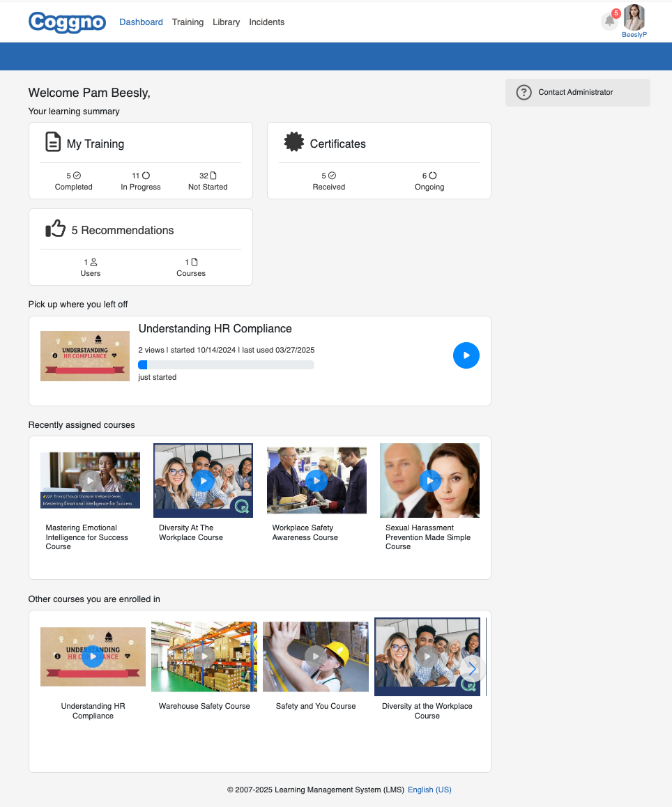Click the Completed checkmark icon in My Training
Image resolution: width=672 pixels, height=807 pixels.
pyautogui.click(x=77, y=176)
